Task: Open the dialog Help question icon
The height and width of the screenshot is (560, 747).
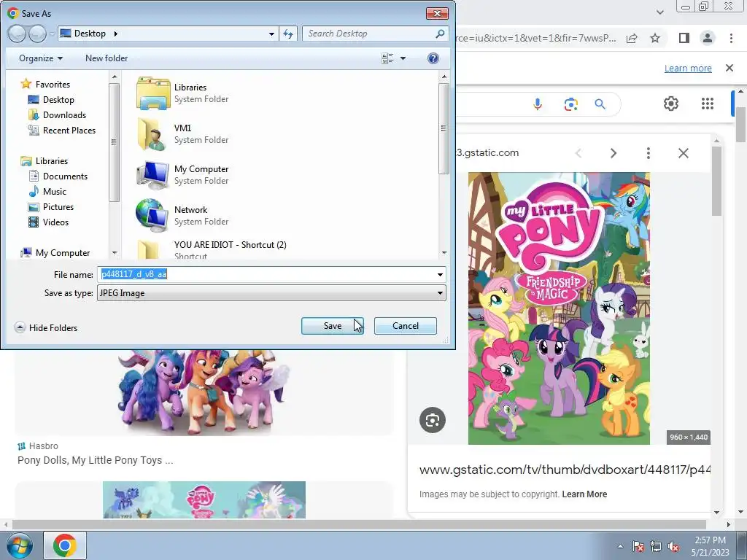Action: coord(433,58)
